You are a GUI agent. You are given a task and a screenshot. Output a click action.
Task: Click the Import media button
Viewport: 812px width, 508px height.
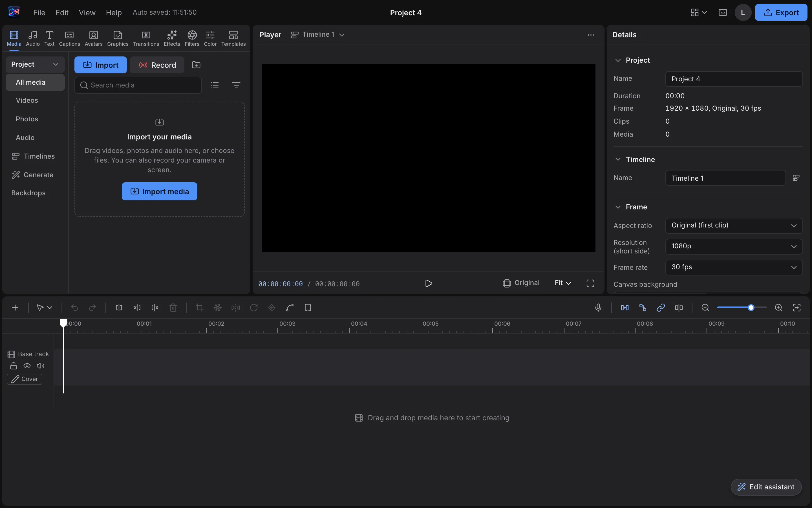[159, 192]
